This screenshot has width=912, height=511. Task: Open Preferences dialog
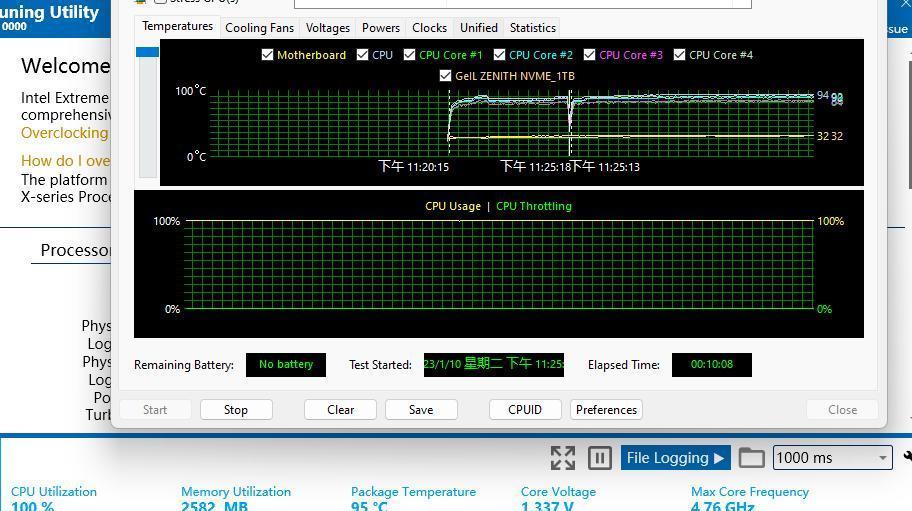tap(606, 410)
